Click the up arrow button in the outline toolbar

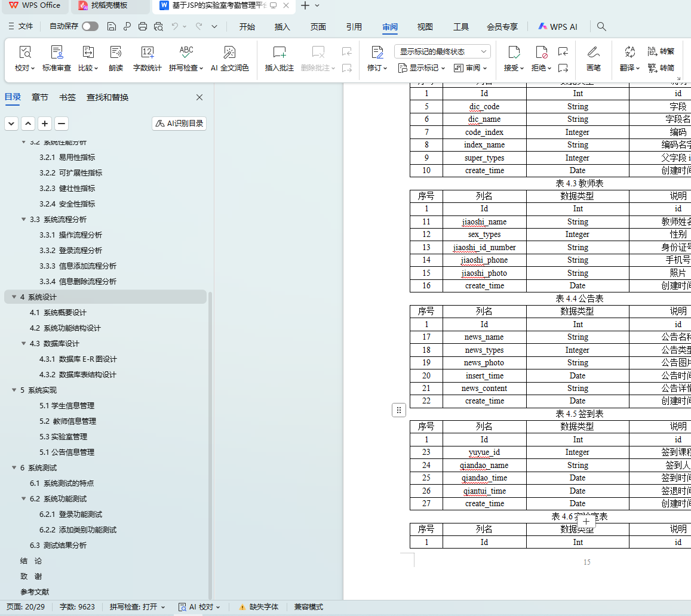click(x=27, y=124)
